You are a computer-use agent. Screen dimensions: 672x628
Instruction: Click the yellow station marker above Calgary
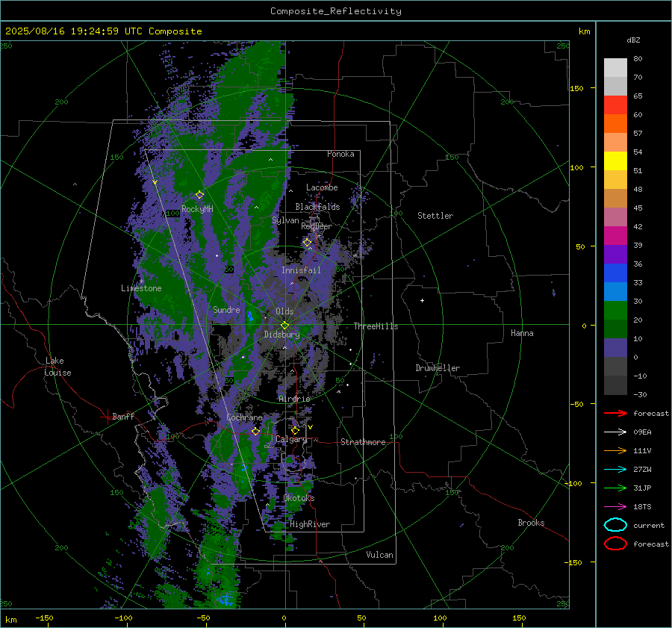(x=295, y=430)
